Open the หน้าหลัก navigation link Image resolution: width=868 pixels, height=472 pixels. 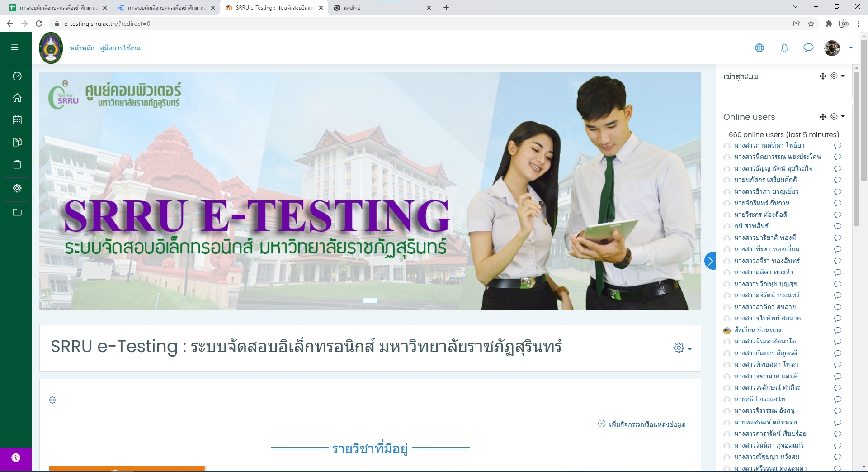[82, 48]
